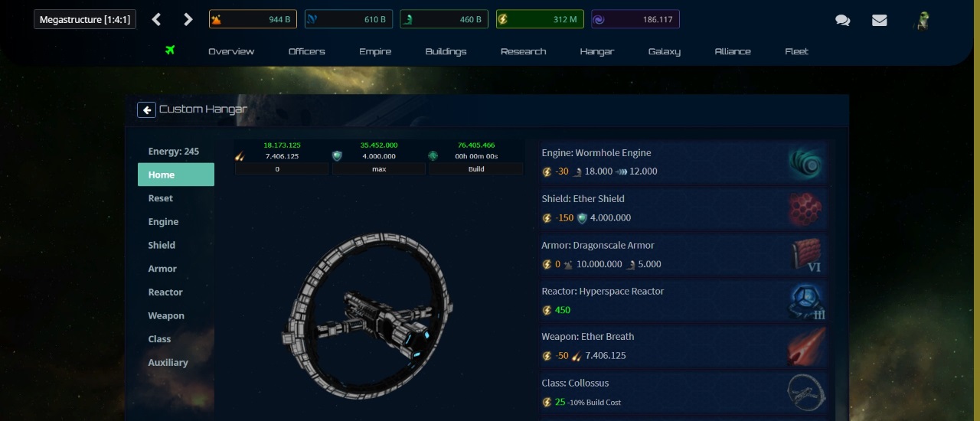The width and height of the screenshot is (980, 421).
Task: Go to previous planet with left arrow
Action: point(156,20)
